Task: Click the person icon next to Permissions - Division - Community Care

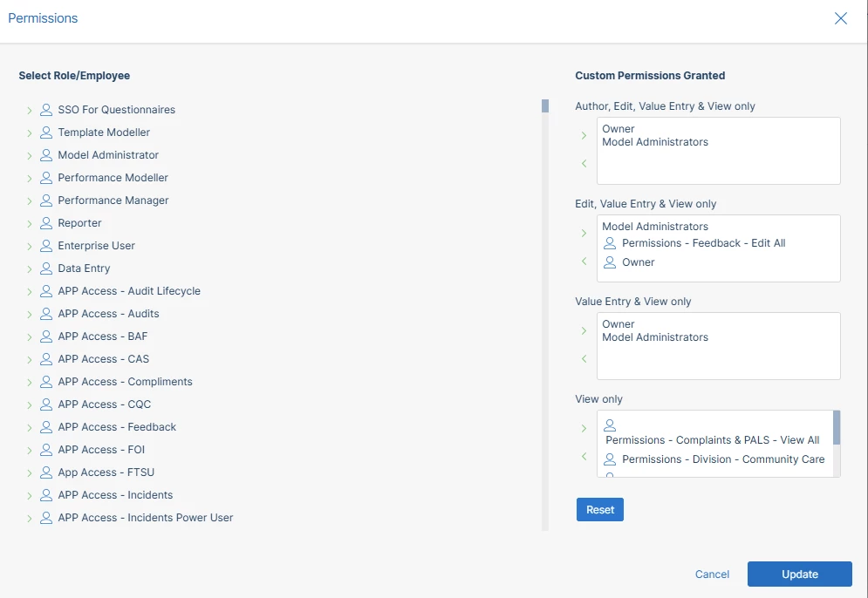Action: coord(610,459)
